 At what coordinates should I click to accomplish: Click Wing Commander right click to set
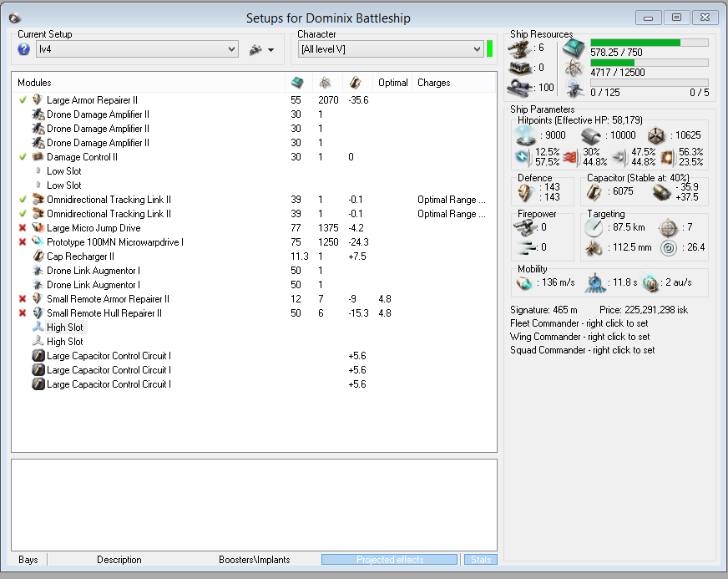point(580,337)
